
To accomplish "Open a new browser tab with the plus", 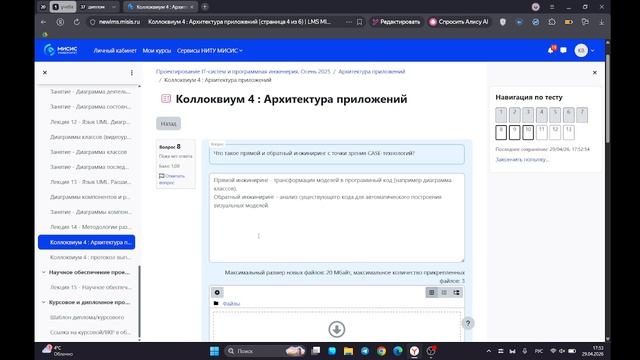I will tap(205, 7).
